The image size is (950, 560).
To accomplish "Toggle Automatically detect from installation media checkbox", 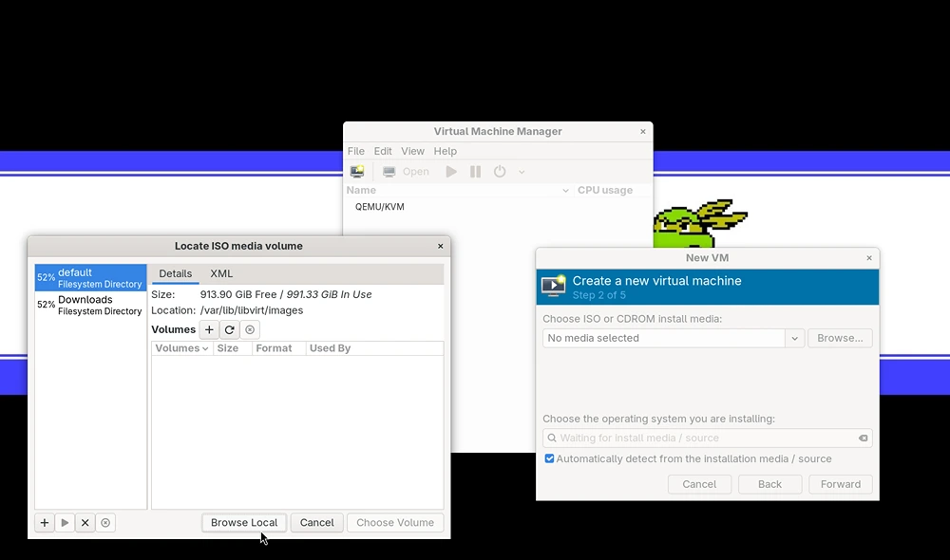I will tap(549, 458).
